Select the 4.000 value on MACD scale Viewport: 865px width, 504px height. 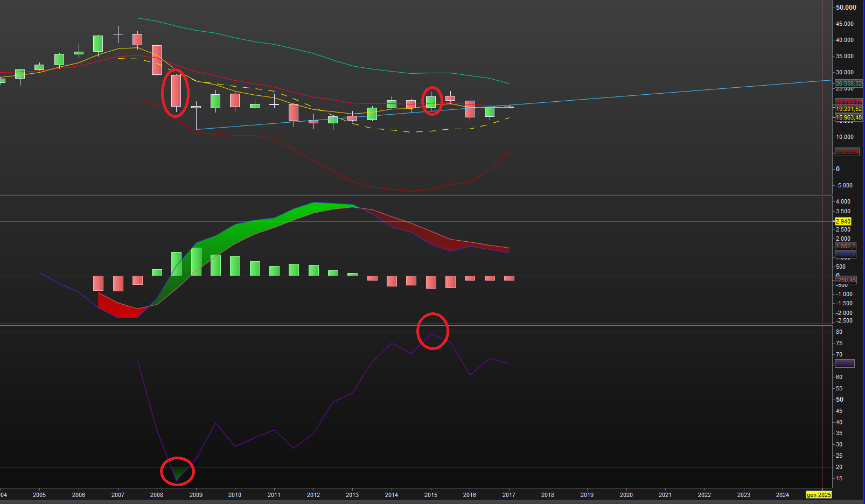click(843, 201)
